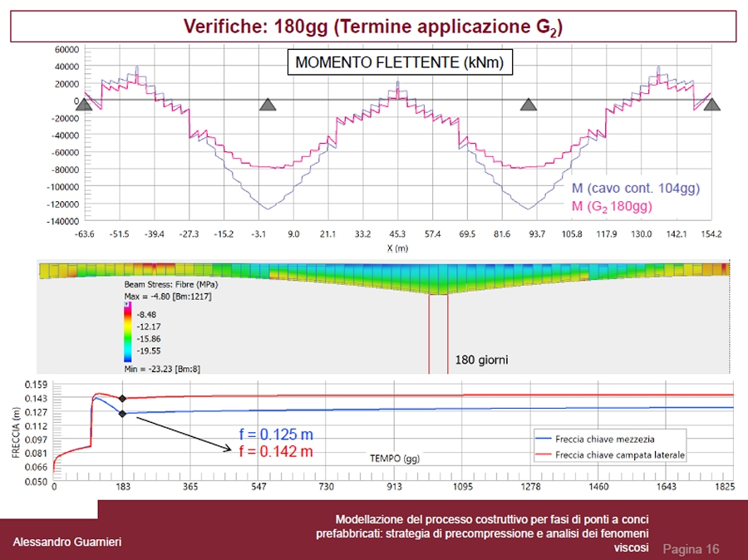Click the leftmost grey support triangle
This screenshot has height=560, width=748.
(x=83, y=104)
